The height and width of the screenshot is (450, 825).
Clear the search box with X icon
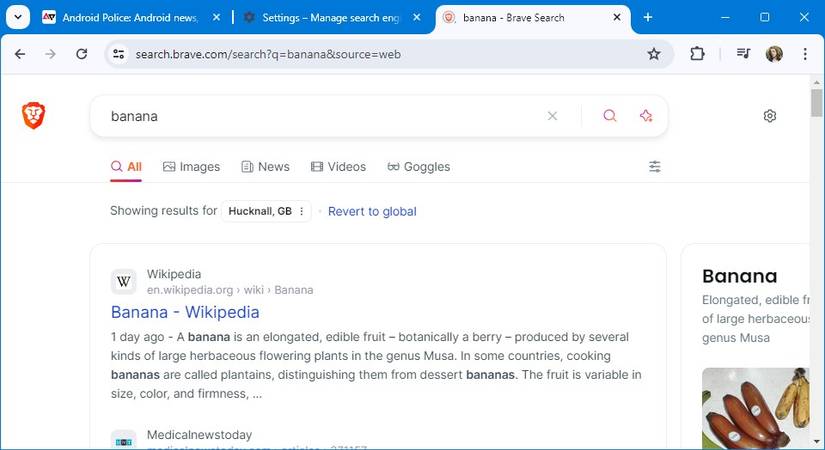click(552, 116)
